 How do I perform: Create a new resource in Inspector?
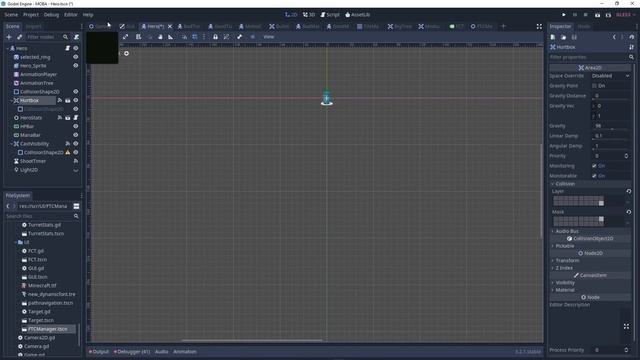tap(553, 37)
